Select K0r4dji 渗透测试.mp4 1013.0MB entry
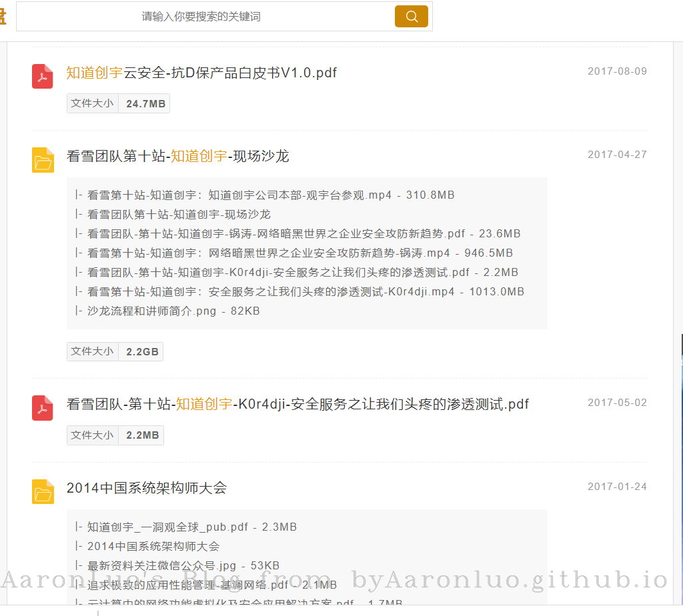The width and height of the screenshot is (683, 616). 305,292
